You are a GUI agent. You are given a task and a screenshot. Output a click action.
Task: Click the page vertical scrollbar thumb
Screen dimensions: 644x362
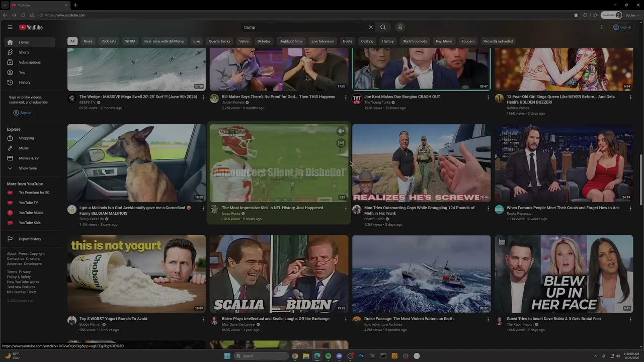click(641, 180)
